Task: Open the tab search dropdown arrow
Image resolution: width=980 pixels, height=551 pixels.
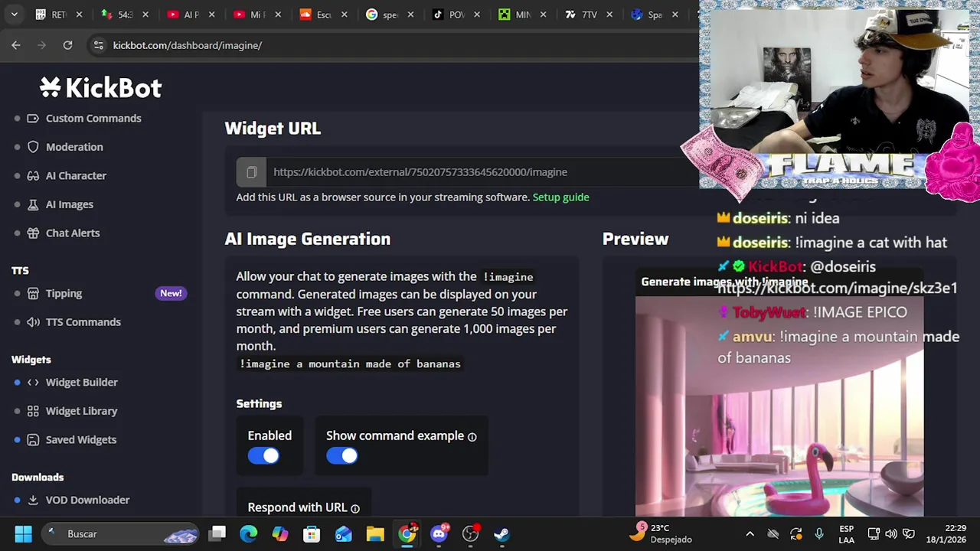Action: click(14, 15)
